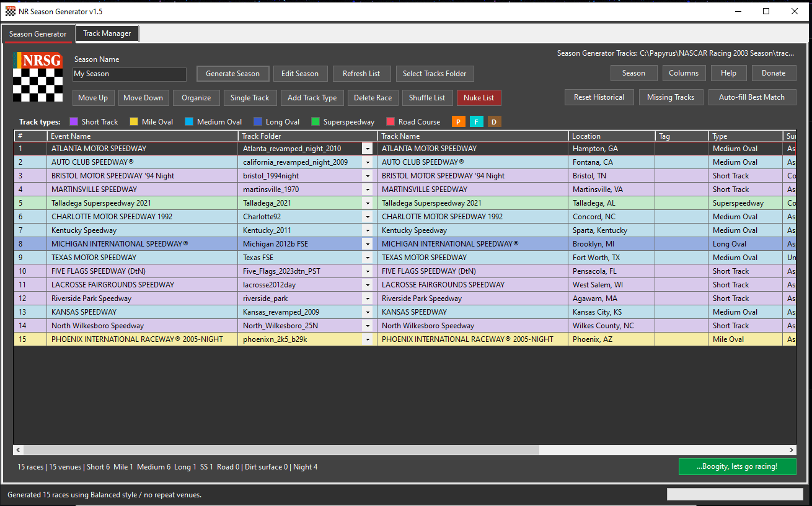Click the brown D track-type badge
The width and height of the screenshot is (812, 506).
pyautogui.click(x=494, y=122)
